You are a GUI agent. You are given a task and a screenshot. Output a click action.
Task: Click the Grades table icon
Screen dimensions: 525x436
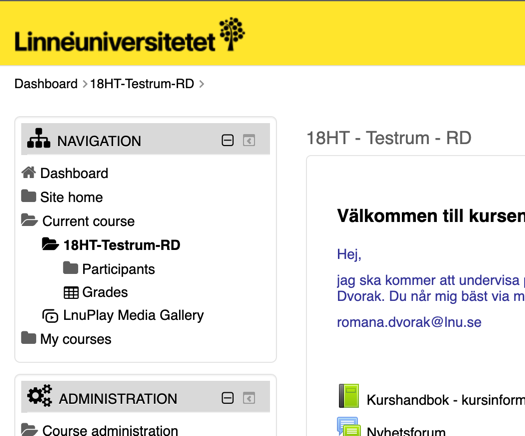click(71, 293)
